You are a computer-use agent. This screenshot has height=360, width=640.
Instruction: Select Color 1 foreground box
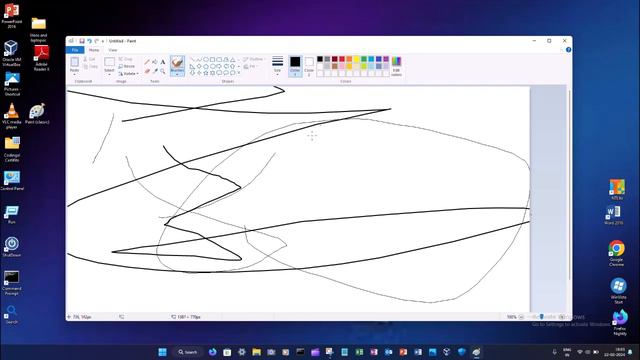pos(295,66)
